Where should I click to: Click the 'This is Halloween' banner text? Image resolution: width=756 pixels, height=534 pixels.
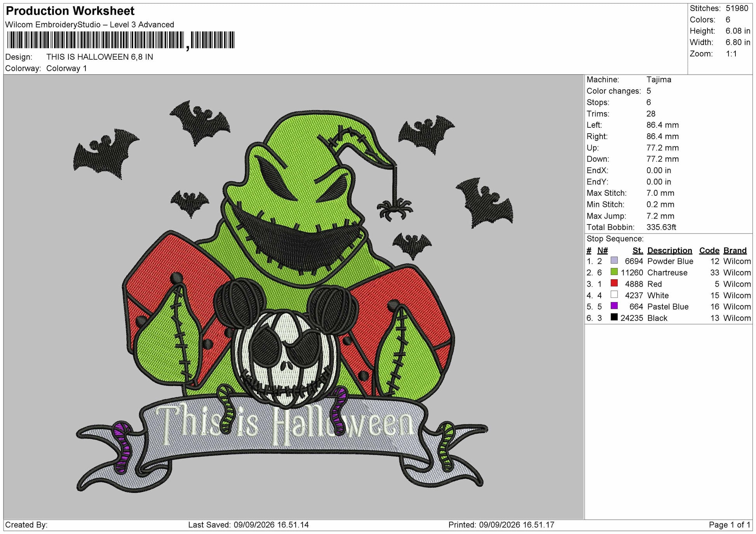click(285, 424)
